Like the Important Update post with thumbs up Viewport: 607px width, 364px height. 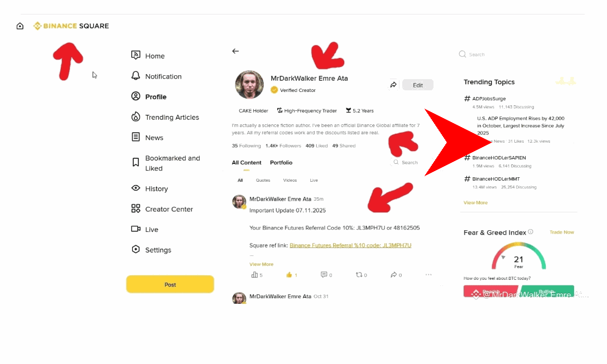tap(289, 275)
